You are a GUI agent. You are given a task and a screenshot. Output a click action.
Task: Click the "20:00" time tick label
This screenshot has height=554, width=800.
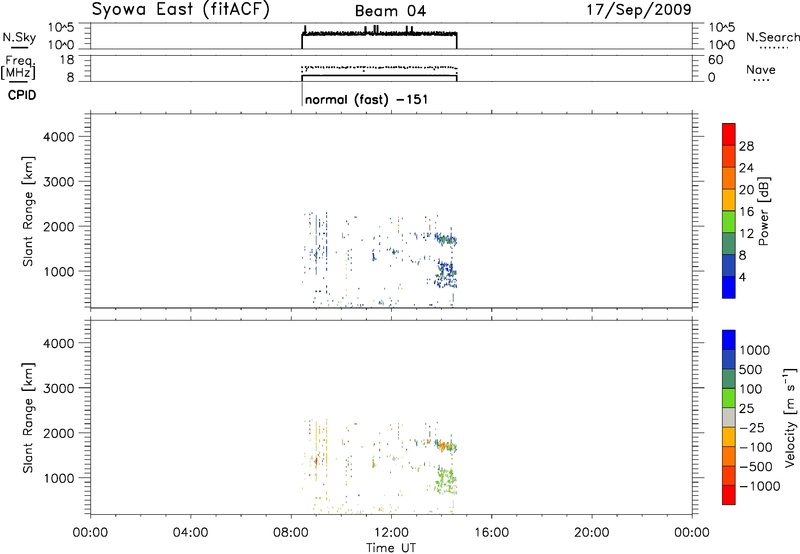(x=591, y=533)
